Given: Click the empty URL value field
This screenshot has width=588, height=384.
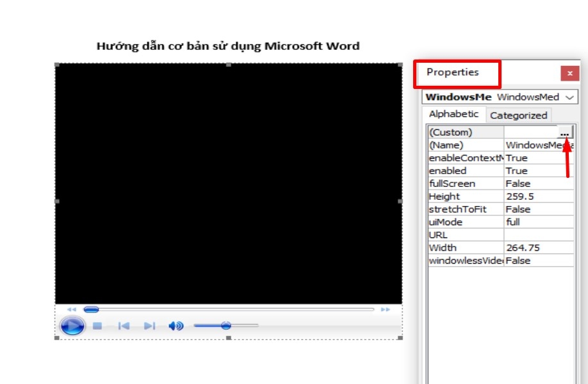Looking at the screenshot, I should [x=539, y=235].
